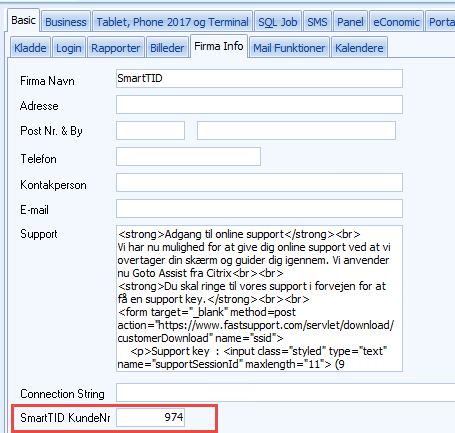Click into the Adresse input field
The width and height of the screenshot is (455, 433).
click(x=259, y=105)
